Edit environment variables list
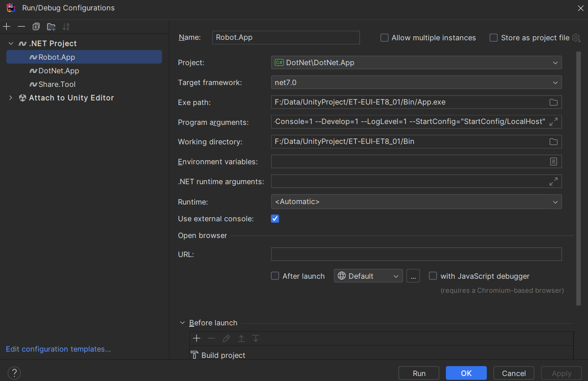The width and height of the screenshot is (588, 381). coord(553,162)
